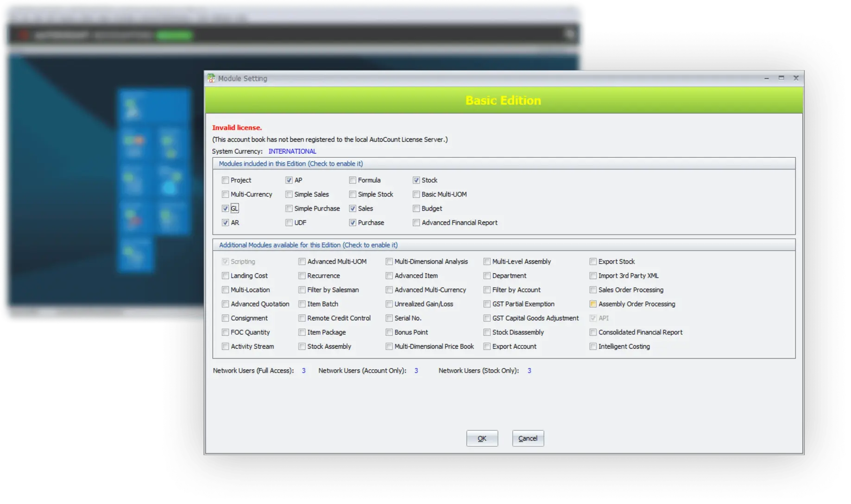851x504 pixels.
Task: Enable the Advanced Financial Report module
Action: pyautogui.click(x=416, y=222)
